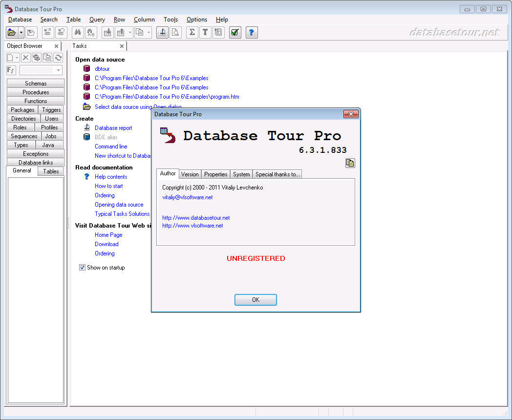Screen dimensions: 512x420
Task: Open the http://www.vlsoftware.net link
Action: coord(192,226)
